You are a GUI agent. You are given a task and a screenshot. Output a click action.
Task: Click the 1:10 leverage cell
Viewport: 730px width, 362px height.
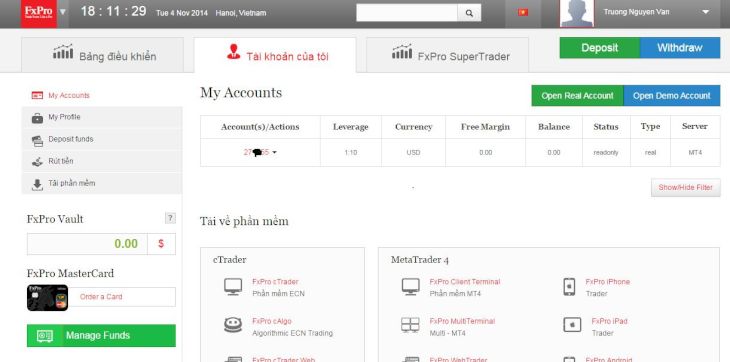pyautogui.click(x=351, y=153)
